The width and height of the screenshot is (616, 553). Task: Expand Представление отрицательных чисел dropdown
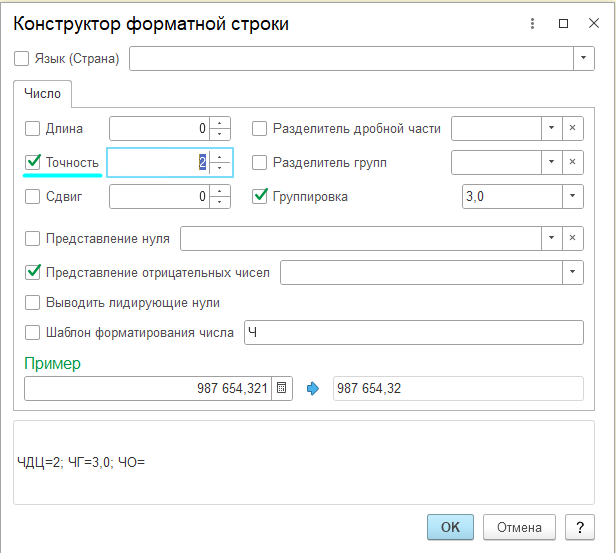coord(572,272)
